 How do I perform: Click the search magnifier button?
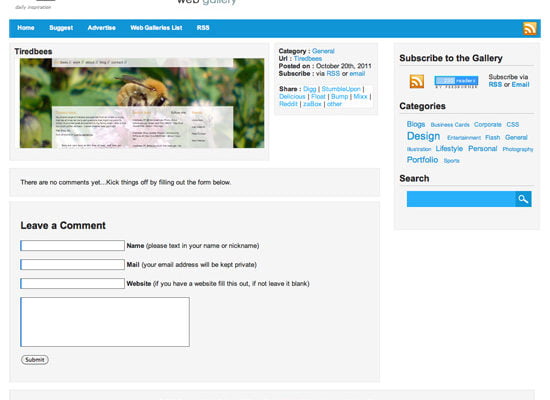[x=523, y=199]
